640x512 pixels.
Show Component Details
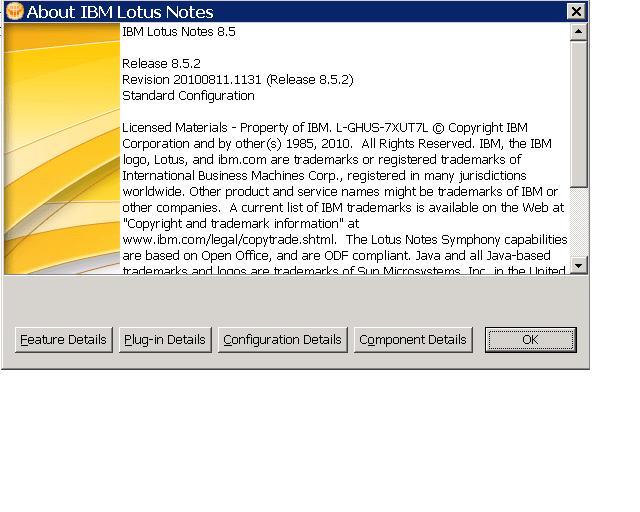click(x=413, y=340)
